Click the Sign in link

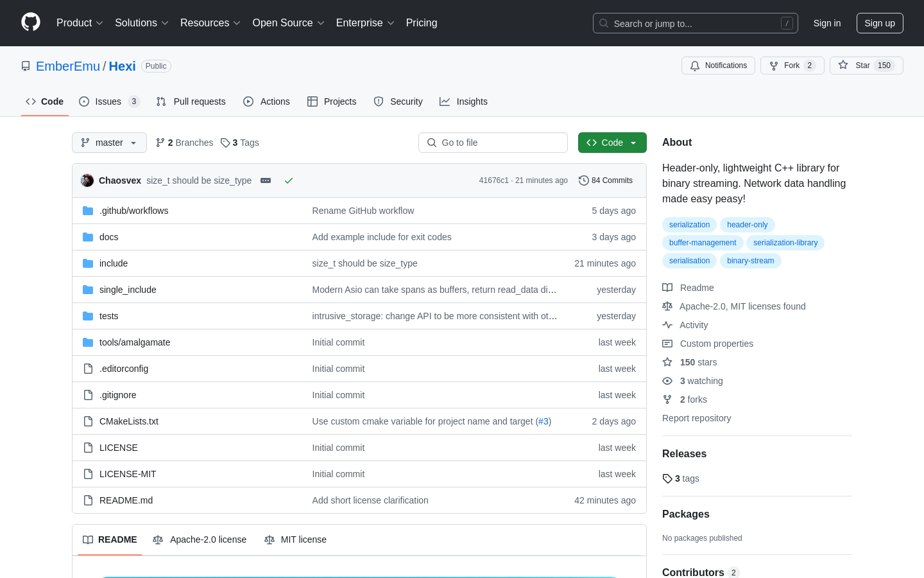(x=827, y=23)
